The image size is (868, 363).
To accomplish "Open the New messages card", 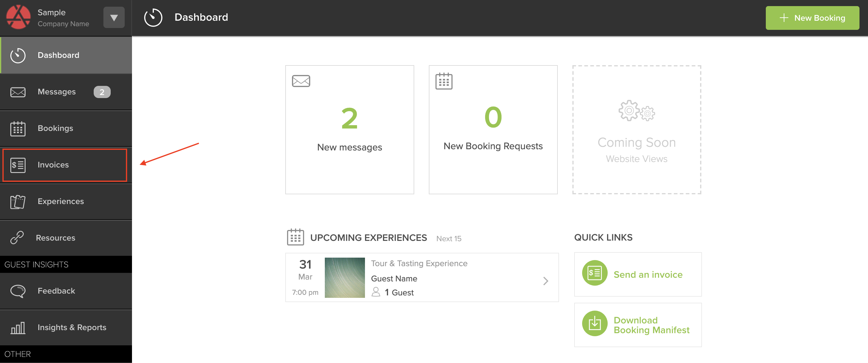I will (349, 130).
